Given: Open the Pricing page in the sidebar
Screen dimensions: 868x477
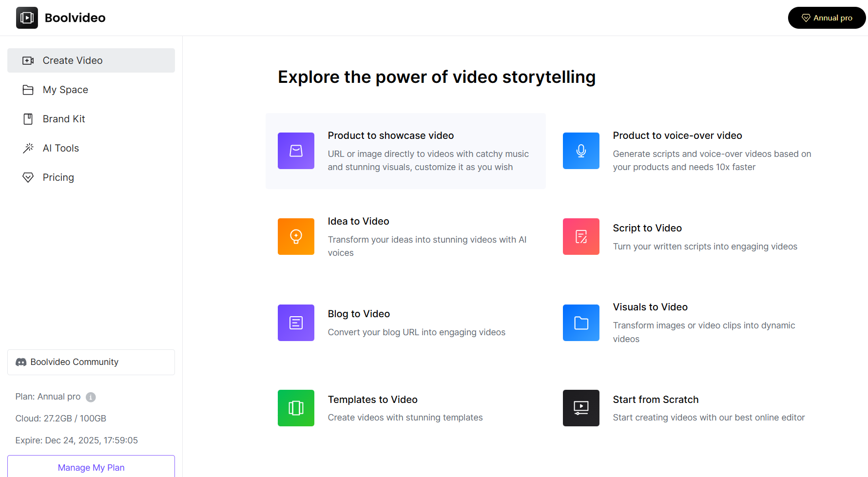Looking at the screenshot, I should 91,177.
